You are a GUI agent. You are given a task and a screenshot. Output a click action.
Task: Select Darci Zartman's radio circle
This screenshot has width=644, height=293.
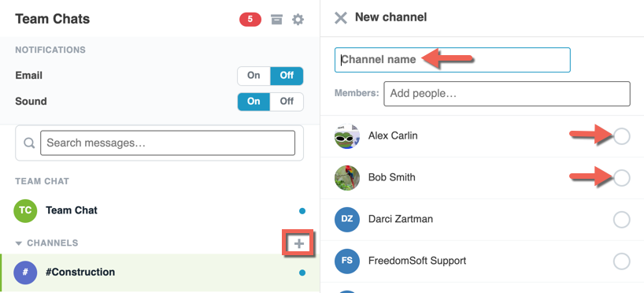(621, 220)
